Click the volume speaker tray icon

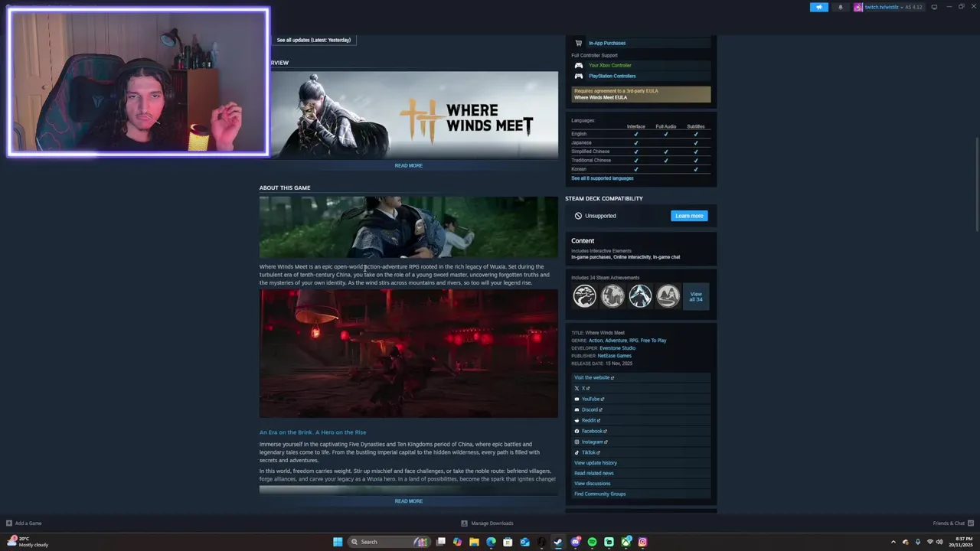pos(939,542)
